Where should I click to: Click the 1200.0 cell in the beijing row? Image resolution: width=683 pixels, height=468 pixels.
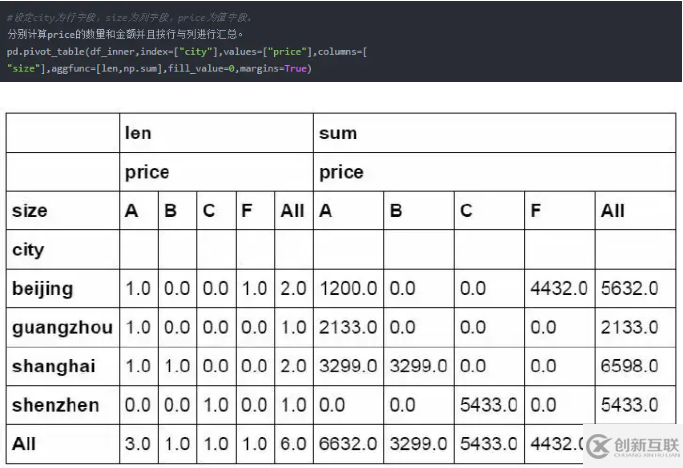pyautogui.click(x=345, y=289)
